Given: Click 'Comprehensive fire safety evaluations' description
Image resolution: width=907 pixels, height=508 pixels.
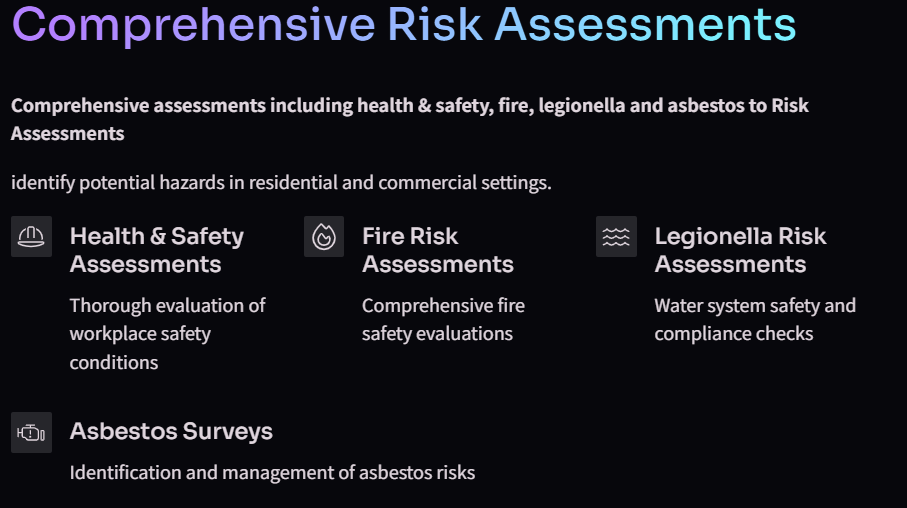Looking at the screenshot, I should 443,319.
